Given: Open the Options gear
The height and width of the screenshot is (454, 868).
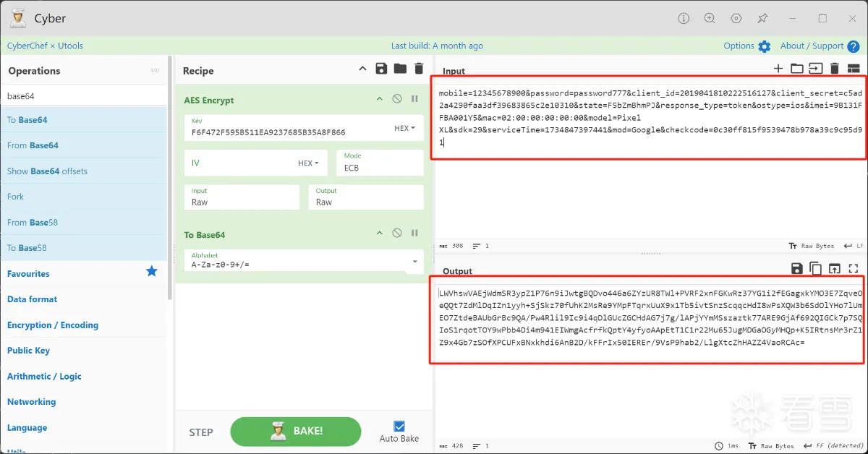Looking at the screenshot, I should [x=765, y=46].
